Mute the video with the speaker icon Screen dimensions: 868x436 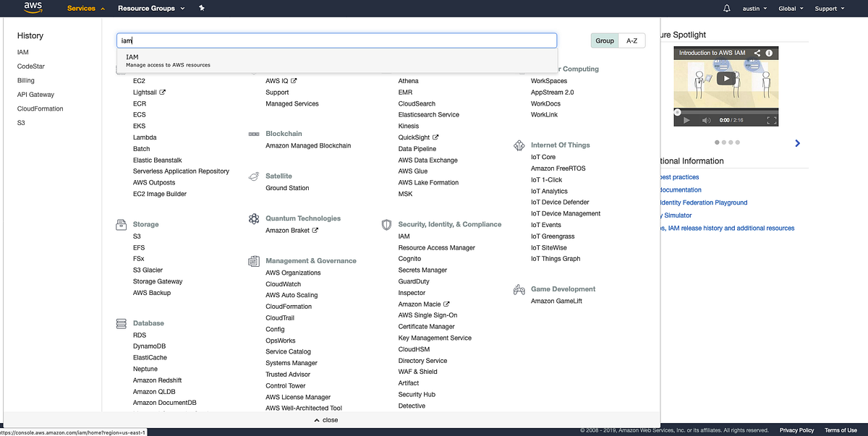tap(707, 120)
